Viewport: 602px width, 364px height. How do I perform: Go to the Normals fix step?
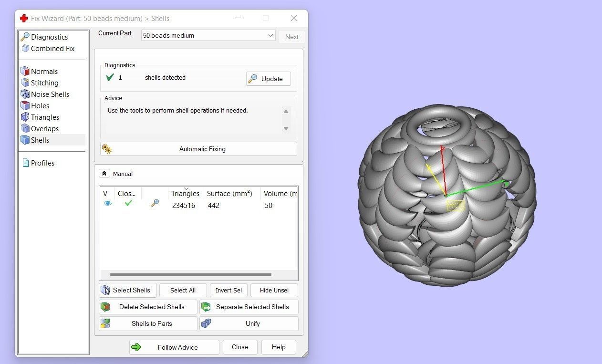(x=39, y=72)
